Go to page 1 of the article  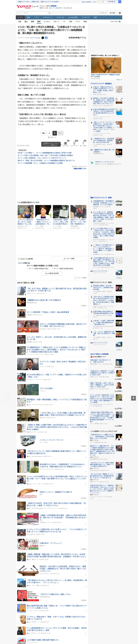[49, 133]
